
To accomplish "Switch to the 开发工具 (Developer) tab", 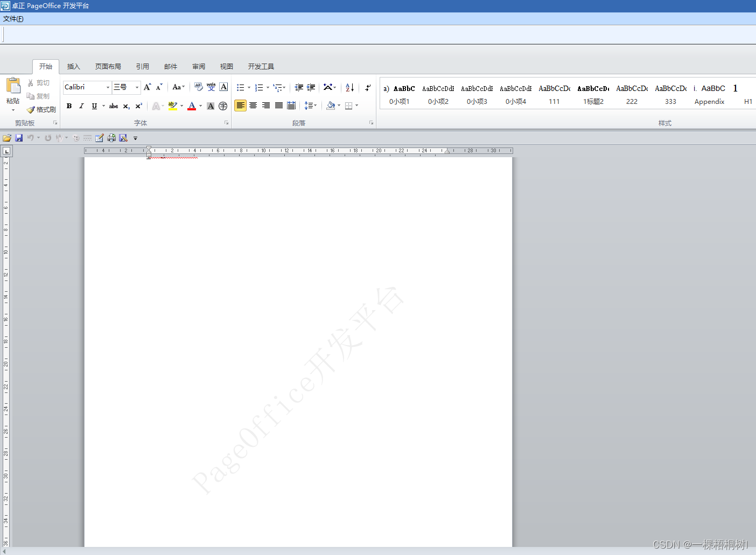I will 261,67.
